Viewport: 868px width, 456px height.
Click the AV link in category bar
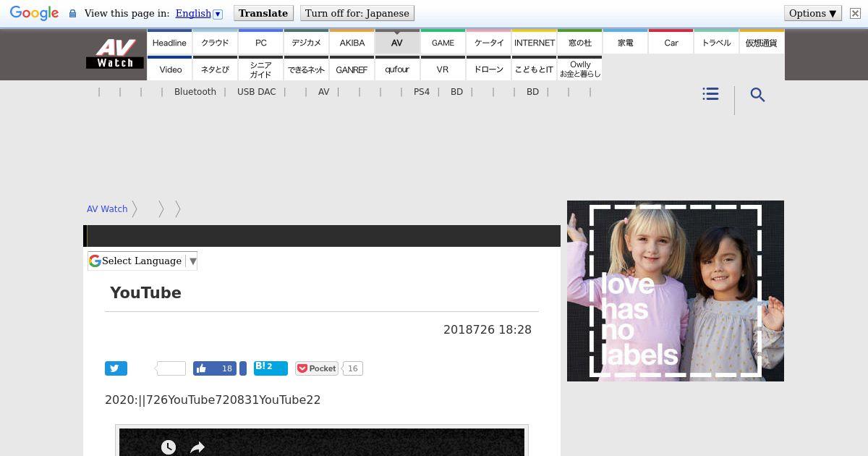pos(323,92)
